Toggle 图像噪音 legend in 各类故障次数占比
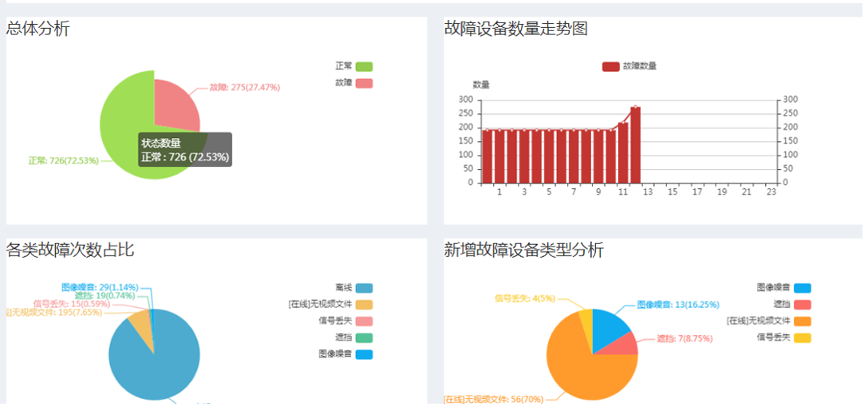Image resolution: width=868 pixels, height=418 pixels. (364, 354)
